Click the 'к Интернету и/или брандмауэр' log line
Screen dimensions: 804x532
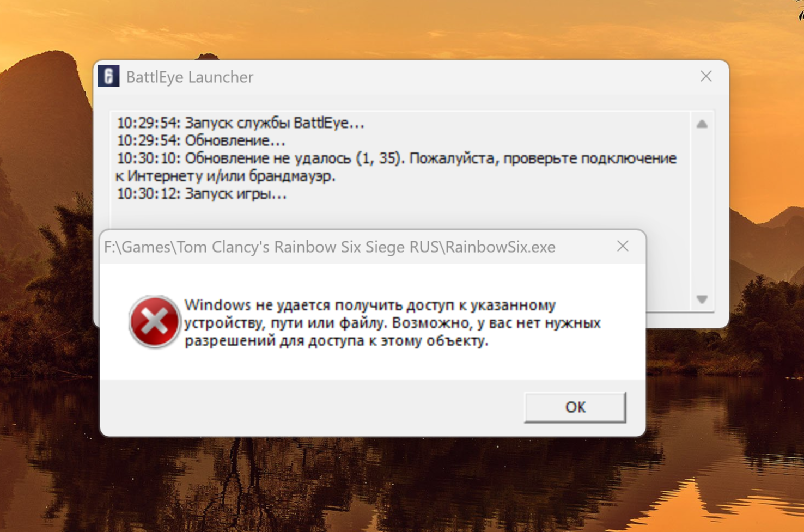[x=226, y=176]
